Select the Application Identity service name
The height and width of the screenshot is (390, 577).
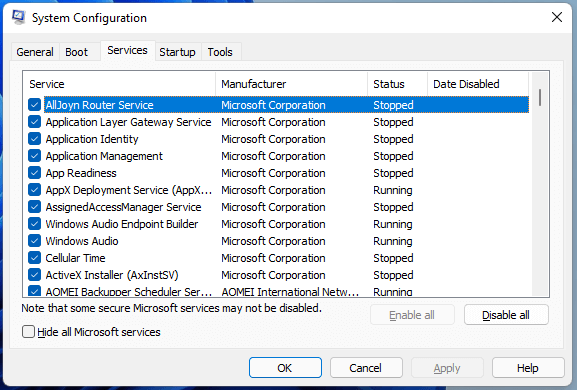click(92, 139)
